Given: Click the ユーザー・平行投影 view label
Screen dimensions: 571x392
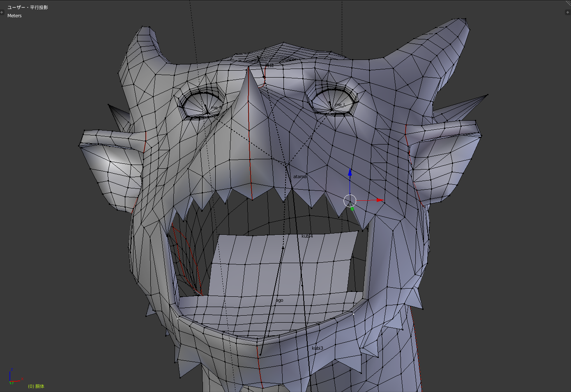Looking at the screenshot, I should [x=28, y=7].
